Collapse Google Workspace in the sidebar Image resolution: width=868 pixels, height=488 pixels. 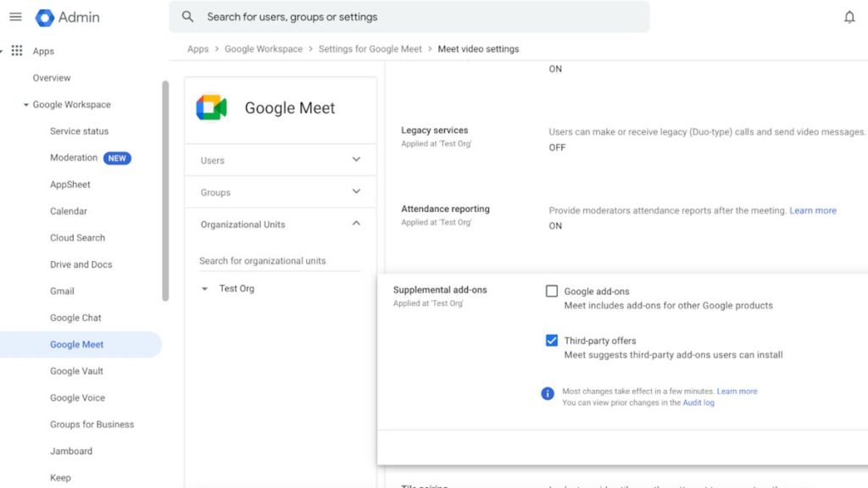(x=26, y=105)
